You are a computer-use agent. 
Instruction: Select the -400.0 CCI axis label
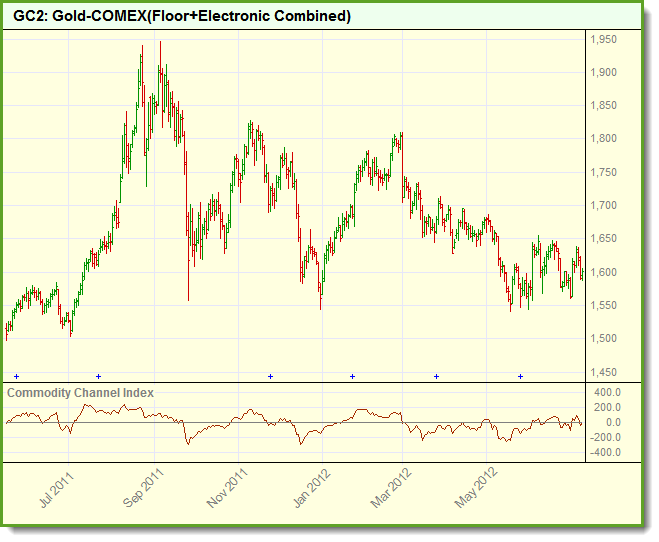pos(607,452)
